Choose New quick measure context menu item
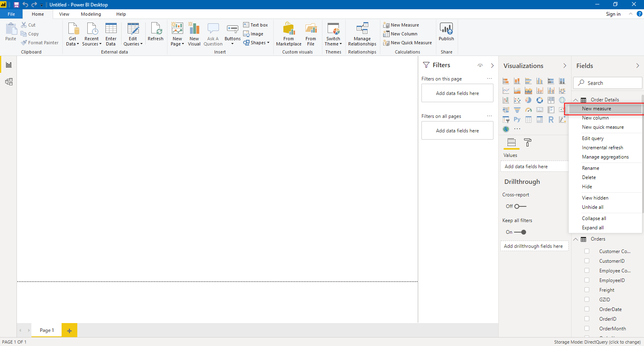 pyautogui.click(x=605, y=127)
